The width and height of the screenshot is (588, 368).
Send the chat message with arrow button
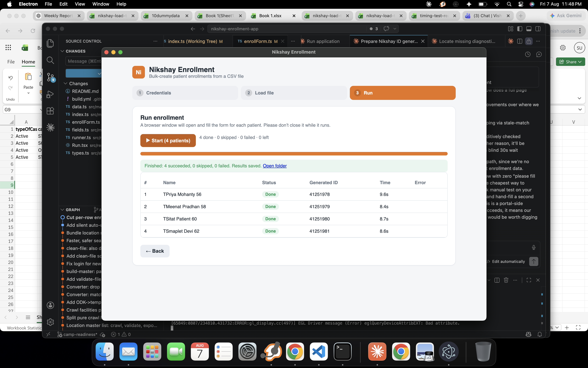[x=534, y=261]
